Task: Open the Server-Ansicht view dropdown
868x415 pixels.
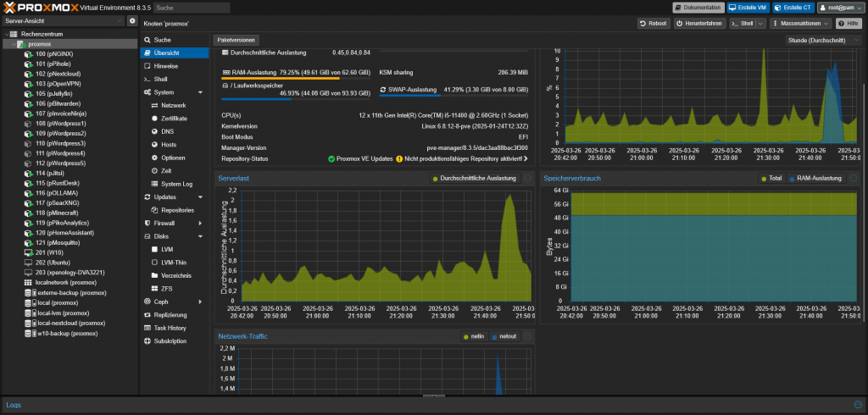Action: point(63,20)
